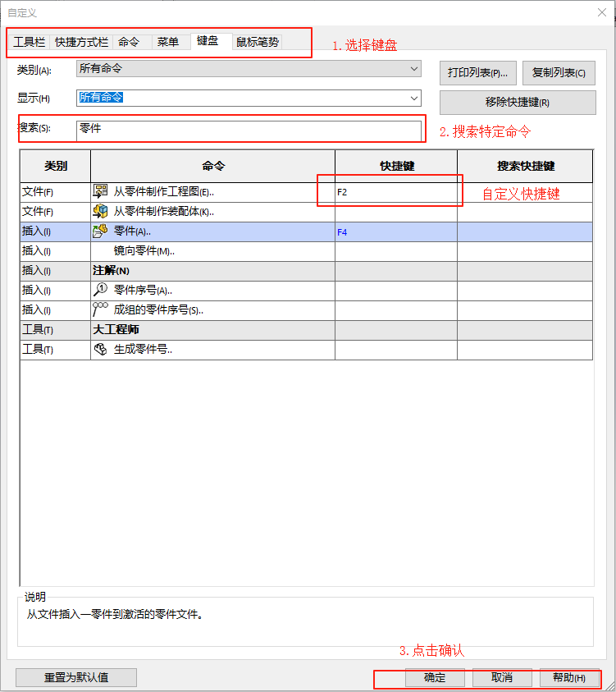Switch to the 快捷方式栏 tab
The height and width of the screenshot is (692, 616).
click(81, 42)
